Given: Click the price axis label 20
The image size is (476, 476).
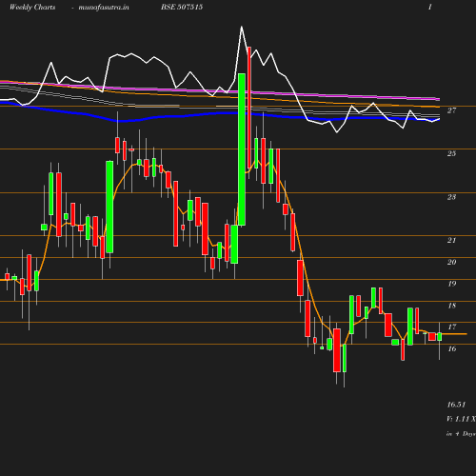Looking at the screenshot, I should click(x=451, y=262).
